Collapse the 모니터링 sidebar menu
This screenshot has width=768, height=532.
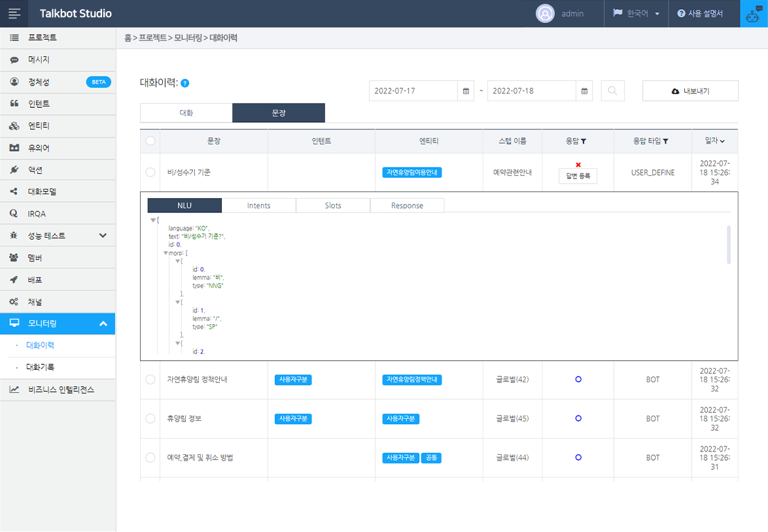pyautogui.click(x=103, y=324)
